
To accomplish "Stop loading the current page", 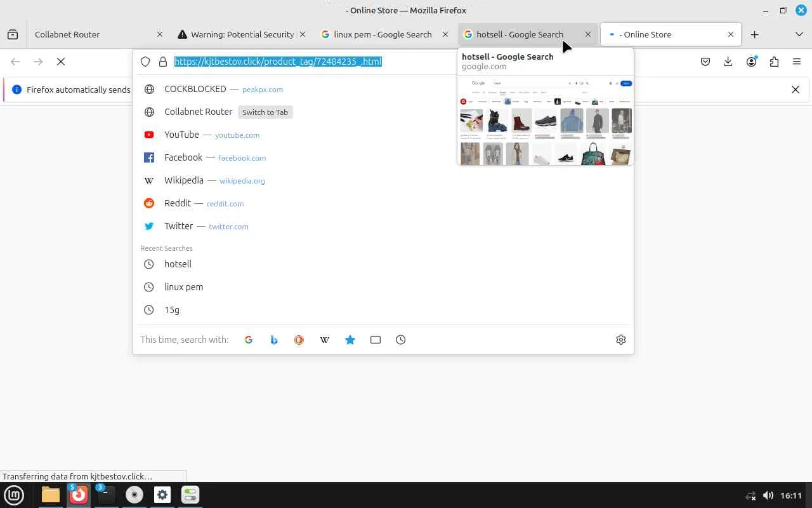I will pos(61,62).
